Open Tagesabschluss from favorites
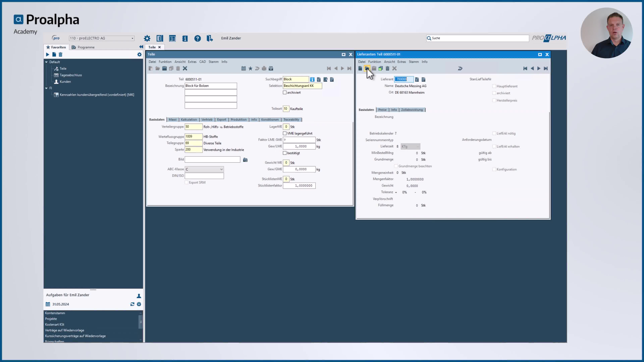644x362 pixels. pos(71,75)
